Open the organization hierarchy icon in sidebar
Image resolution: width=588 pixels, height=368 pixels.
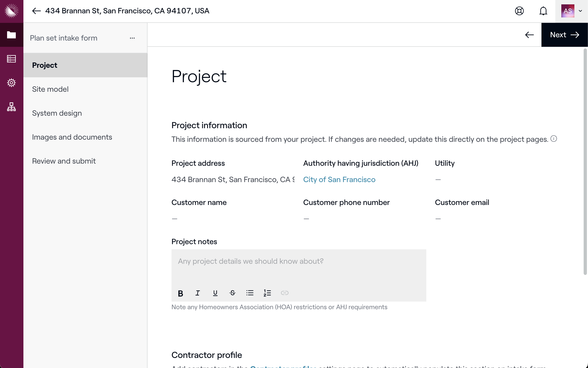pyautogui.click(x=11, y=107)
